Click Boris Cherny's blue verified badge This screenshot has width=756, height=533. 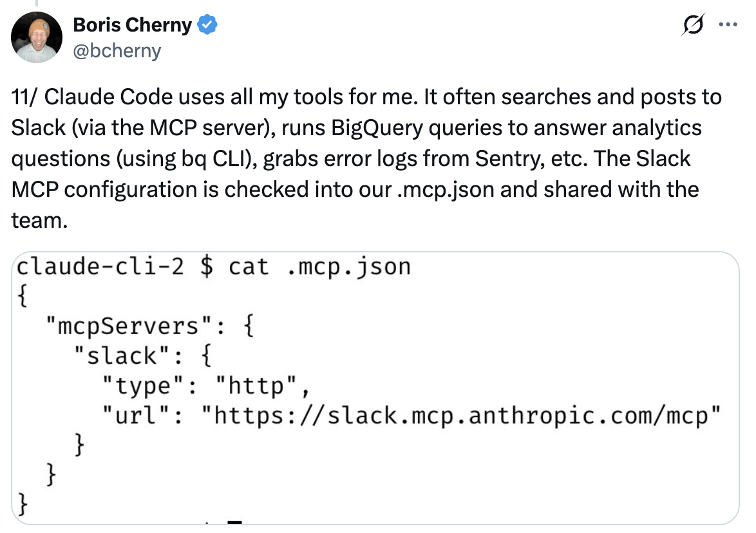[x=207, y=24]
